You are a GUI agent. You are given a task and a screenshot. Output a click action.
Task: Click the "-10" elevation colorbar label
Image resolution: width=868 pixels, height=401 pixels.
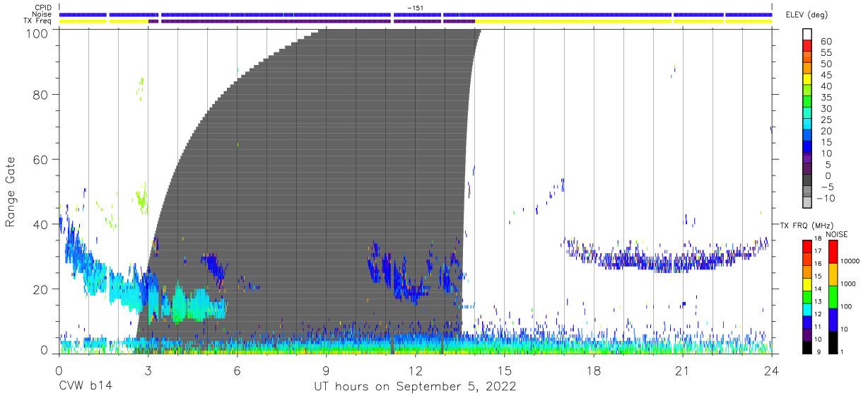click(x=827, y=198)
